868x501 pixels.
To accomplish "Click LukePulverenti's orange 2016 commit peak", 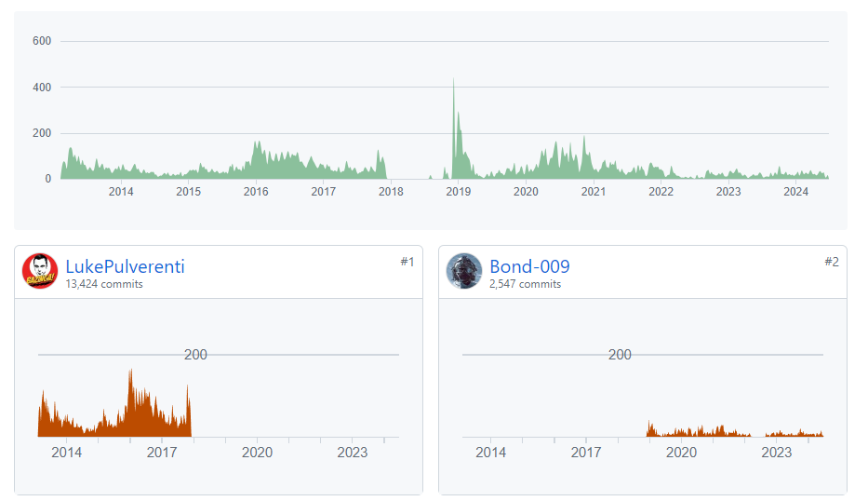I will 130,372.
